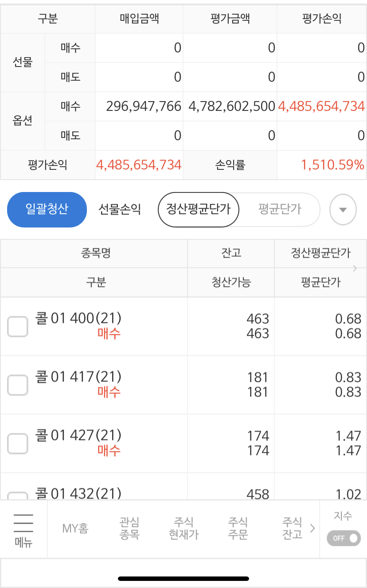Image resolution: width=367 pixels, height=588 pixels.
Task: Select 정산평균단가 option
Action: click(198, 209)
